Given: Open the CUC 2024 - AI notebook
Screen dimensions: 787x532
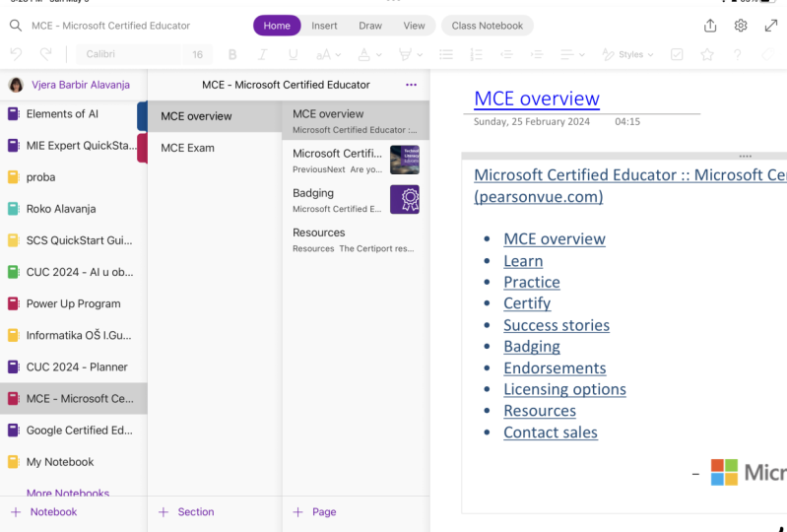Looking at the screenshot, I should (x=73, y=272).
